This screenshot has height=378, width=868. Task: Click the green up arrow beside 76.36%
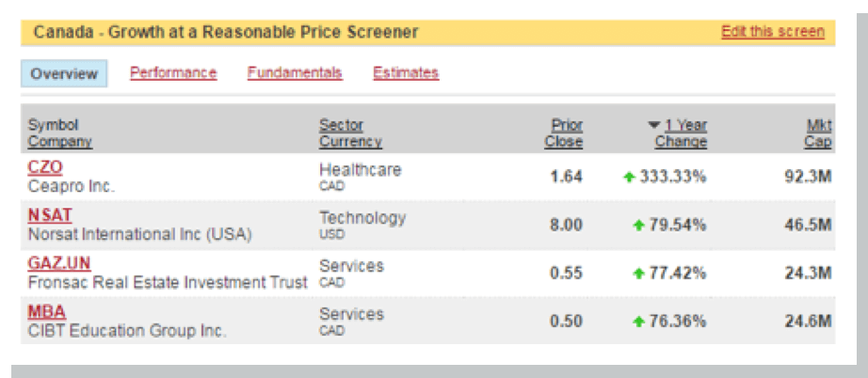(x=639, y=322)
